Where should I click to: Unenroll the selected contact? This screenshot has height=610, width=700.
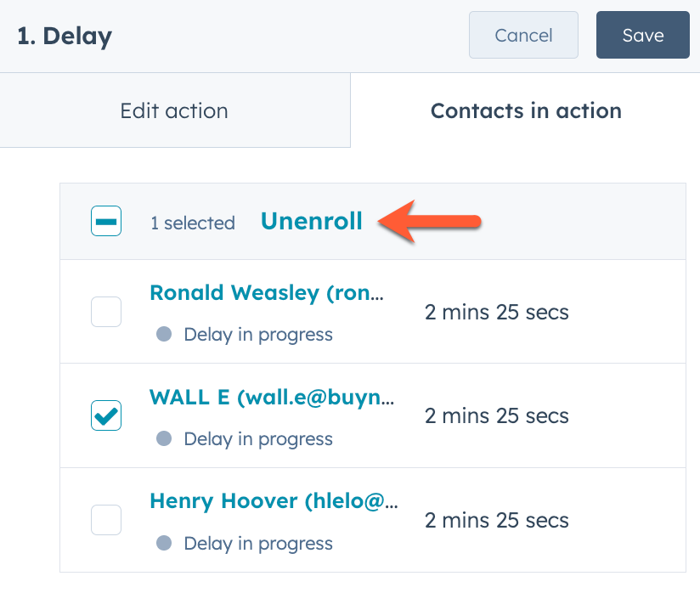[311, 221]
